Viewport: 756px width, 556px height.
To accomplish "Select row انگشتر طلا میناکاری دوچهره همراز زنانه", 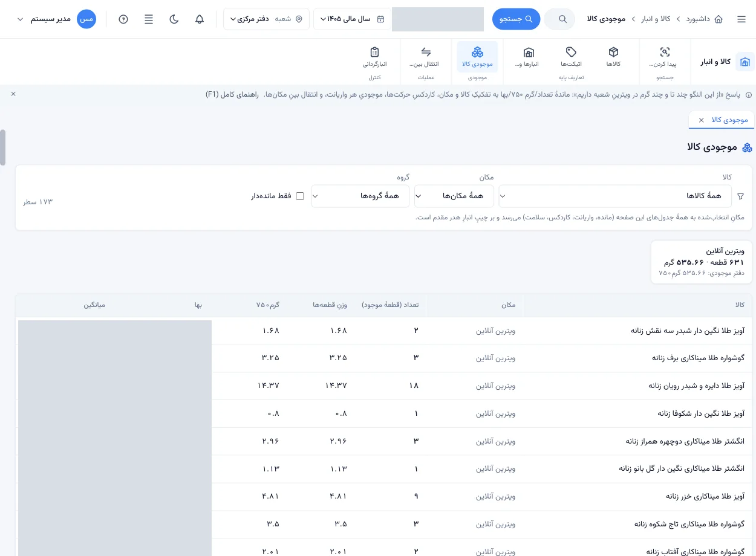I will coord(383,441).
